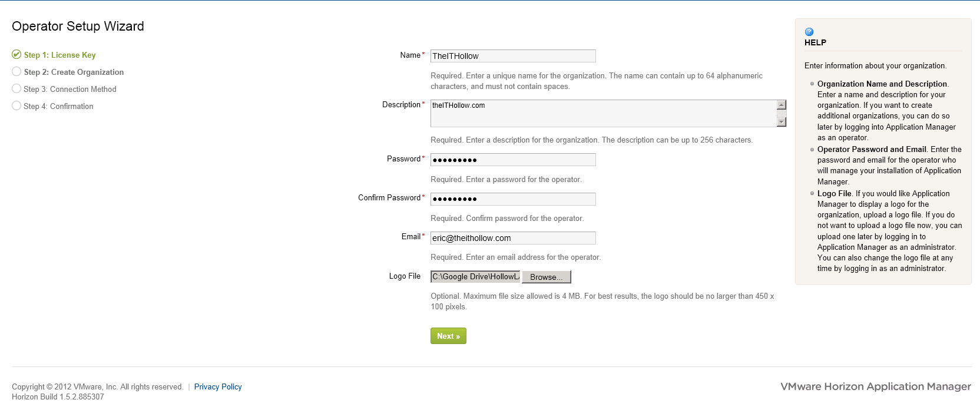
Task: Open Step 1: License Key step
Action: (59, 55)
